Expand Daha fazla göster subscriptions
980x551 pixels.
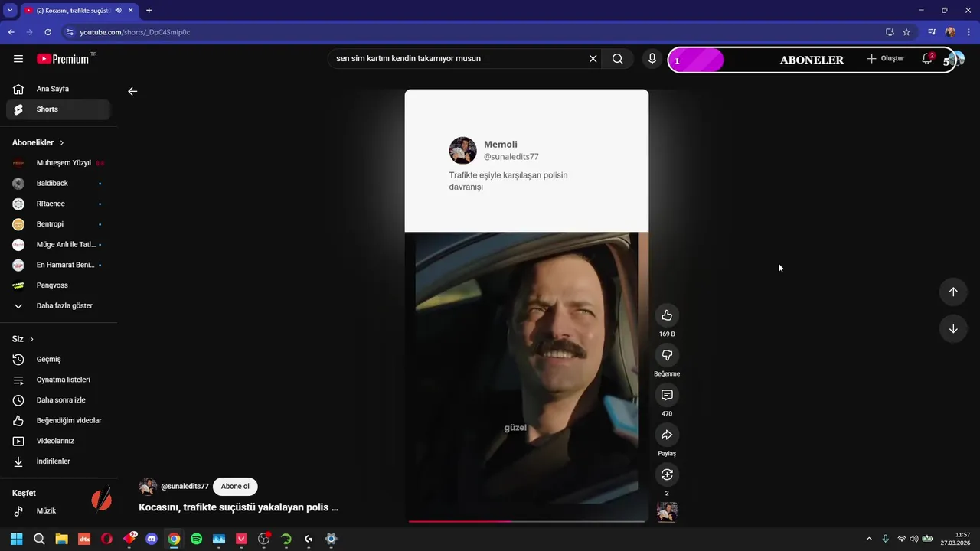point(58,305)
